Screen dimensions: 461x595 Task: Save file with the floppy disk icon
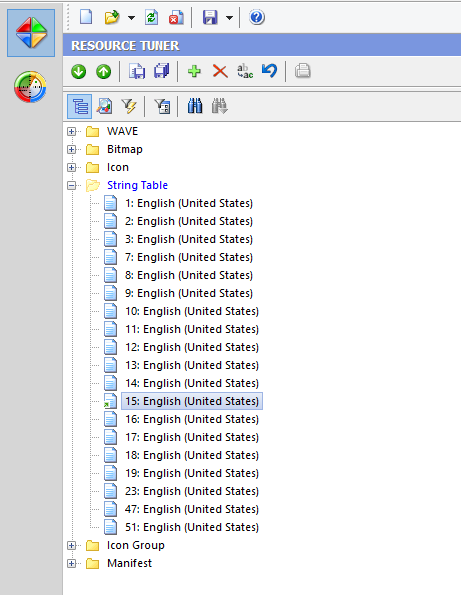[x=210, y=17]
